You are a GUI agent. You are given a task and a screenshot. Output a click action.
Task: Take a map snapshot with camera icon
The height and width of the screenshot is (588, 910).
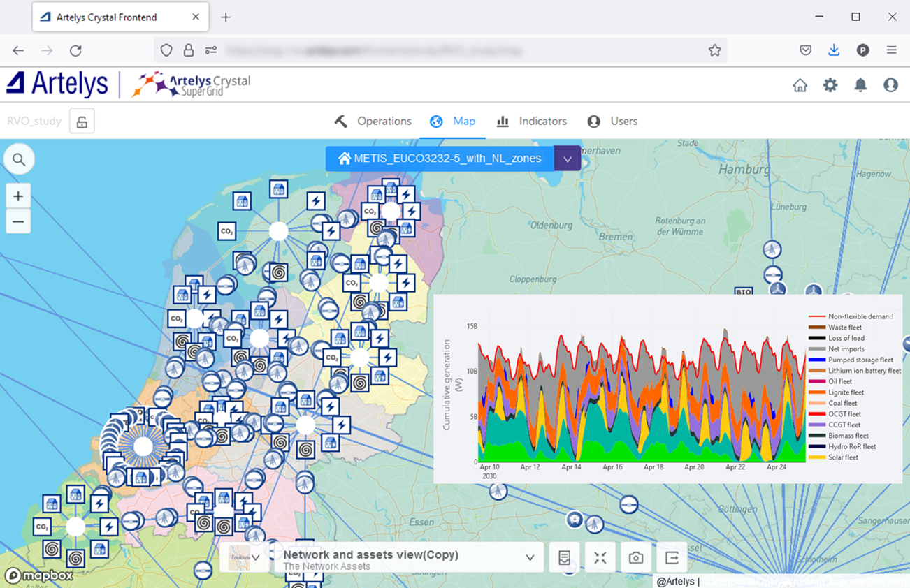pyautogui.click(x=636, y=558)
